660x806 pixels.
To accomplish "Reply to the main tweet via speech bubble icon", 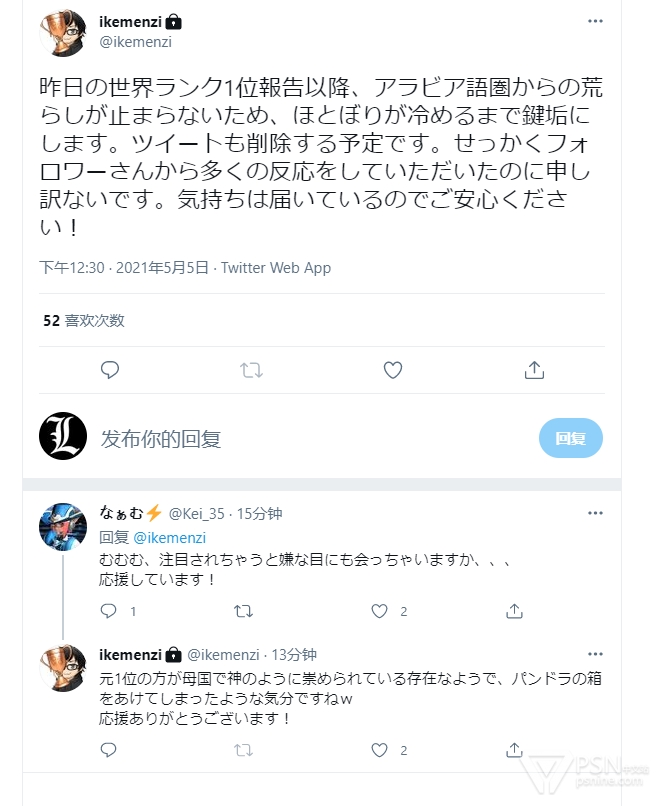I will [110, 370].
